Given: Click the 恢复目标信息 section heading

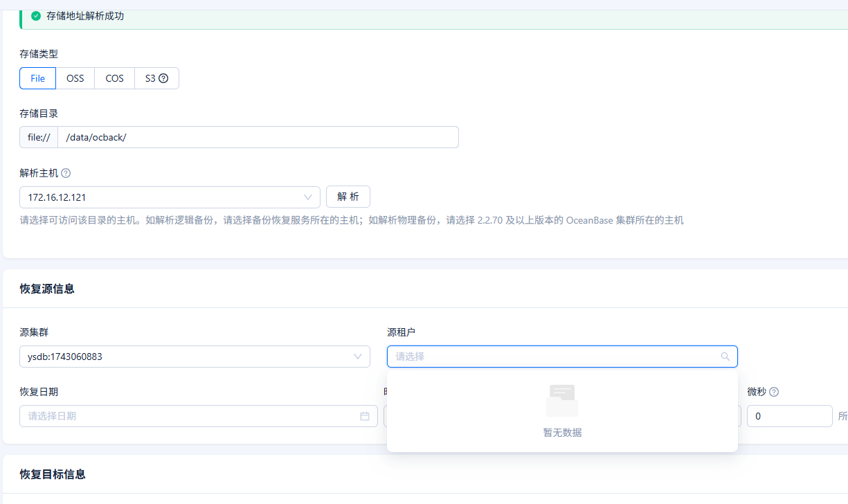Looking at the screenshot, I should point(53,474).
